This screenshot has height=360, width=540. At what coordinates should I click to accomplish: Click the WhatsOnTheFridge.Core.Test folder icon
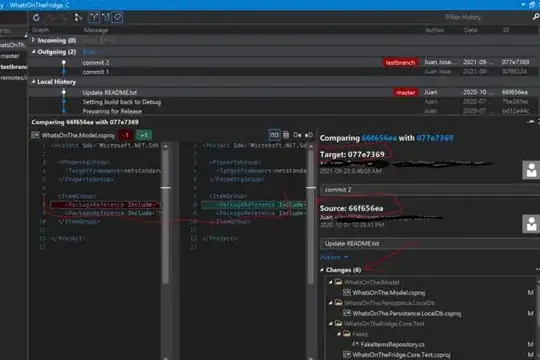[x=339, y=323]
